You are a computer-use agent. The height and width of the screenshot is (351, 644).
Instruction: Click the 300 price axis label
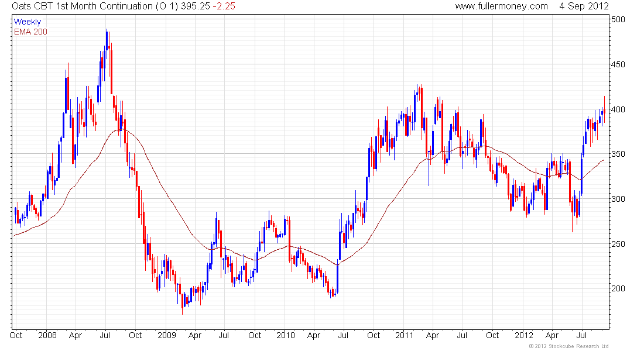(x=618, y=199)
